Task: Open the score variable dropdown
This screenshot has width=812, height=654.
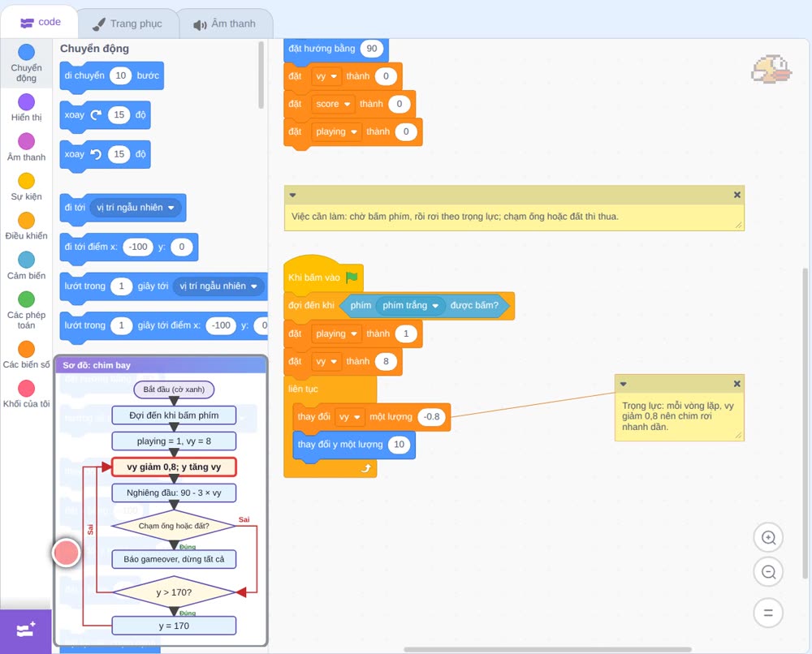Action: point(333,104)
